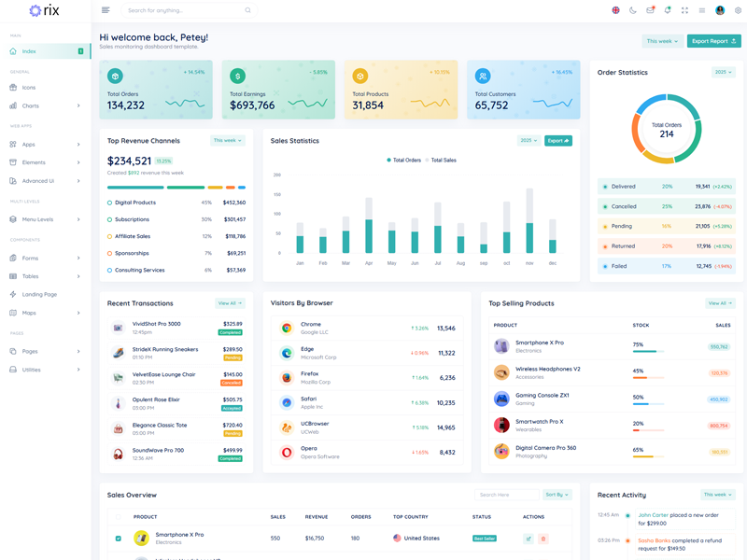The image size is (747, 560).
Task: Edit the Smartphone X Pro row
Action: [x=529, y=539]
